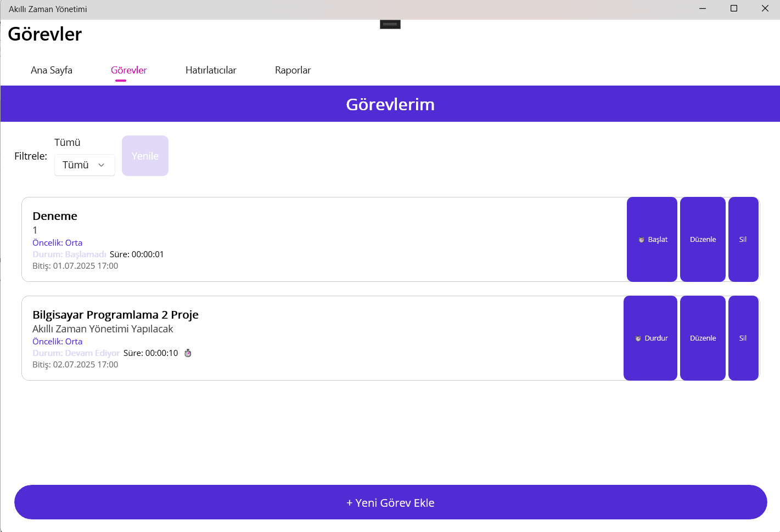Delete Bilgisayar Programlama 2 Proje with Sil

(x=743, y=338)
